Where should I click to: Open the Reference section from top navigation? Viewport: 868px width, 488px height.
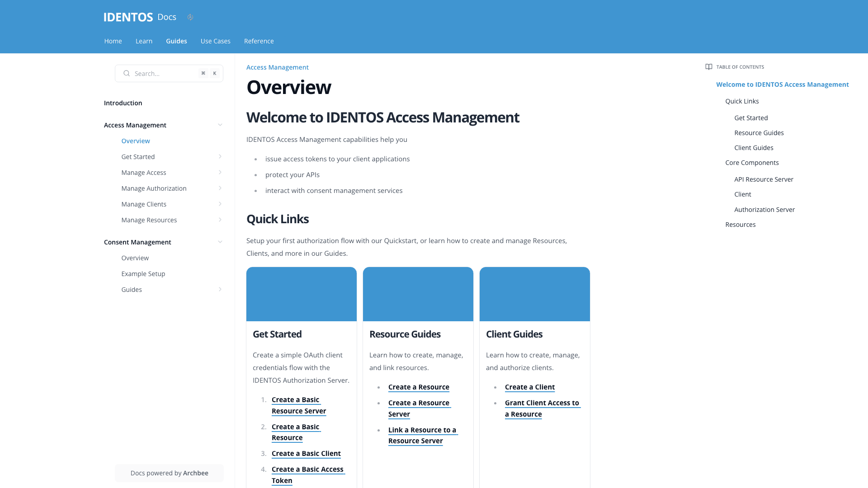(259, 41)
